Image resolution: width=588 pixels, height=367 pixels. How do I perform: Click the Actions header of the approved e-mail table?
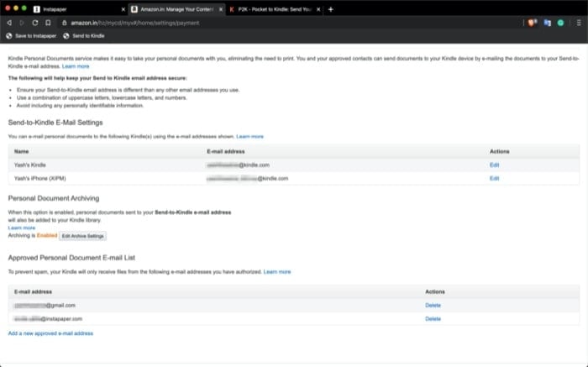pyautogui.click(x=434, y=291)
